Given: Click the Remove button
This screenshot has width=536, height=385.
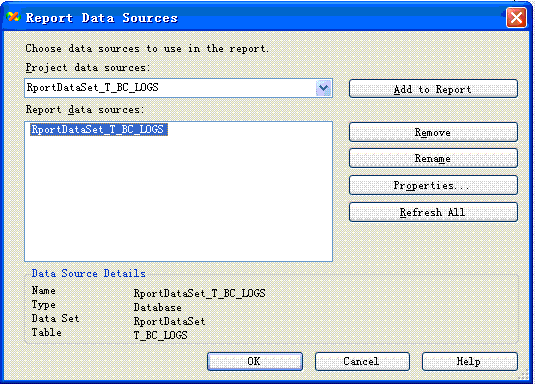Looking at the screenshot, I should point(433,132).
